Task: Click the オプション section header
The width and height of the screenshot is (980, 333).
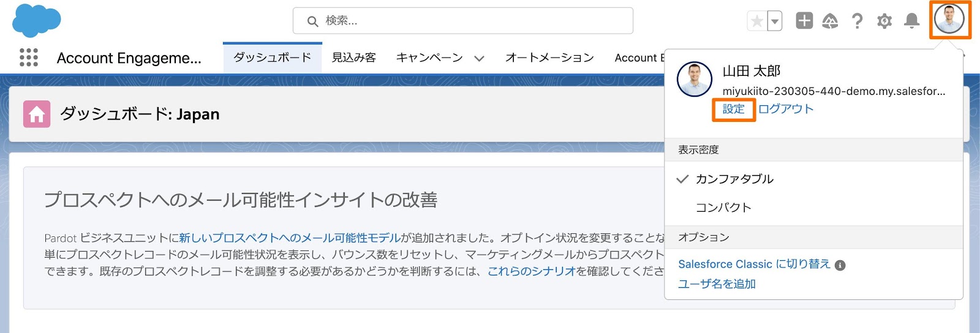Action: 704,238
